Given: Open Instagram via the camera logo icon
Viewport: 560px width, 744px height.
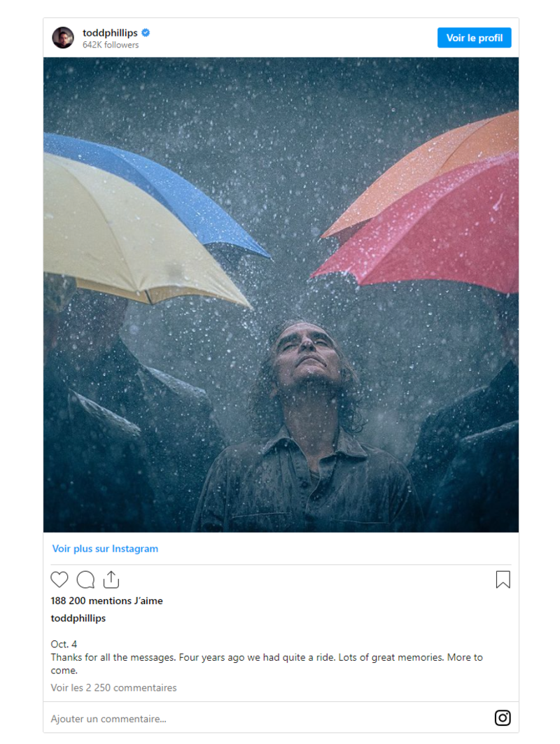Looking at the screenshot, I should pyautogui.click(x=503, y=717).
